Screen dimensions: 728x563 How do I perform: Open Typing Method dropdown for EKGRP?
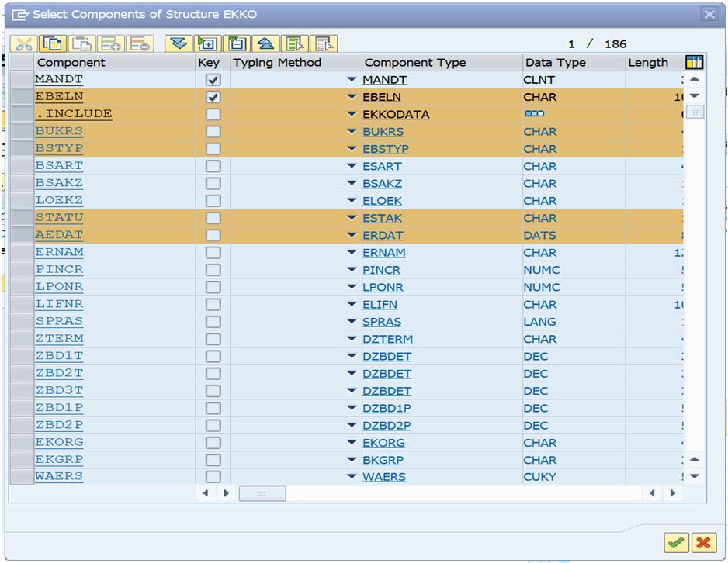(x=352, y=460)
